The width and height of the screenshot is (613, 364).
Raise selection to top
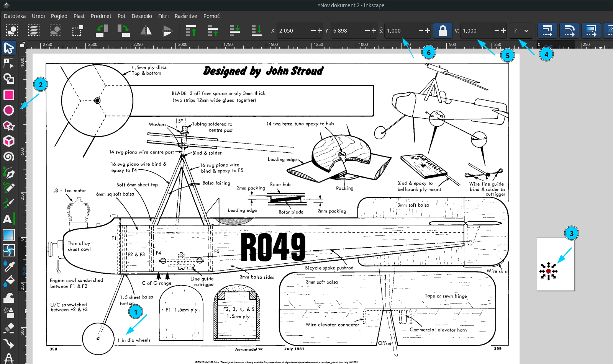point(191,31)
